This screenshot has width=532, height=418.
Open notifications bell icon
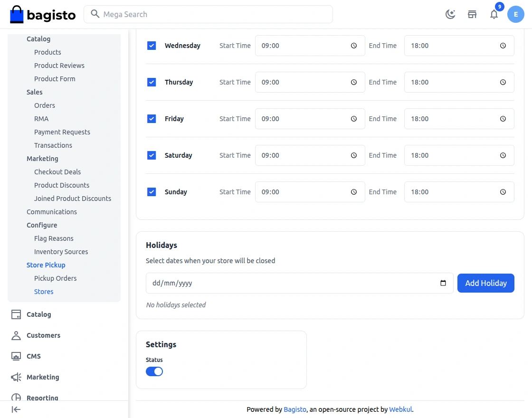click(x=494, y=14)
